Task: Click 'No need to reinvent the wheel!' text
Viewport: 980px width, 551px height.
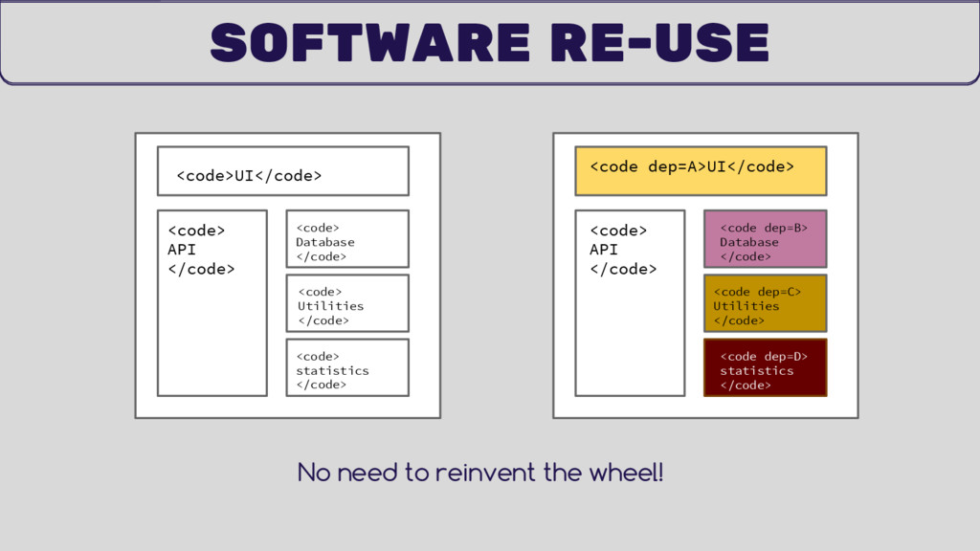Action: [x=480, y=473]
